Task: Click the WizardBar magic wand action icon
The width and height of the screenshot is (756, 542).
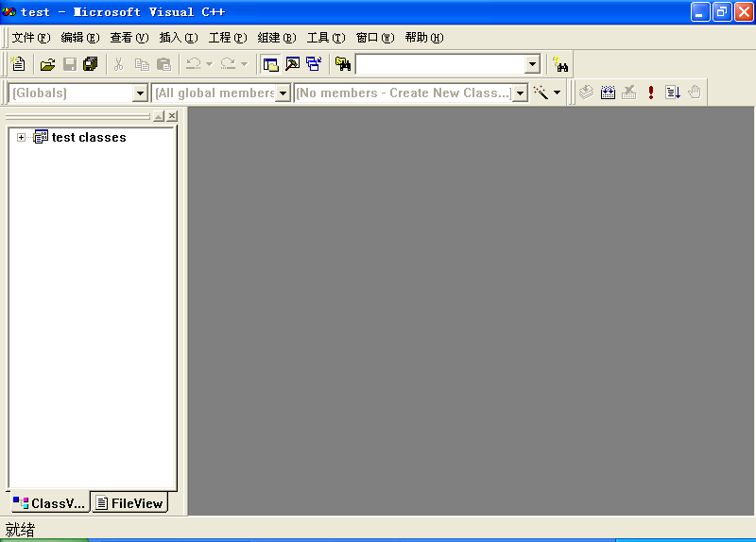Action: [x=541, y=93]
